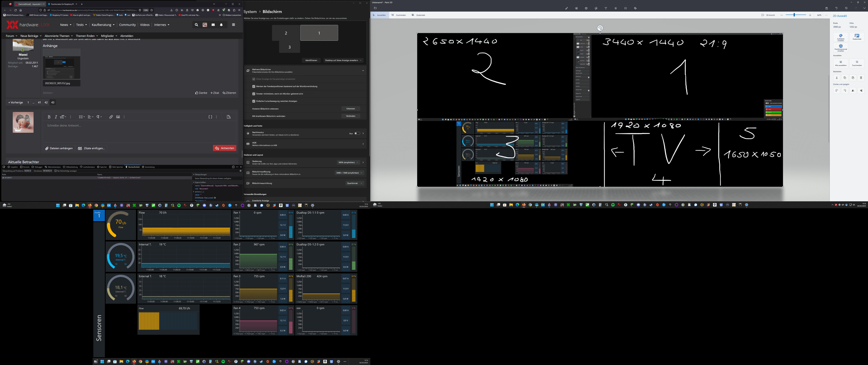Open Windows Start button on top-left taskbar

(x=58, y=205)
